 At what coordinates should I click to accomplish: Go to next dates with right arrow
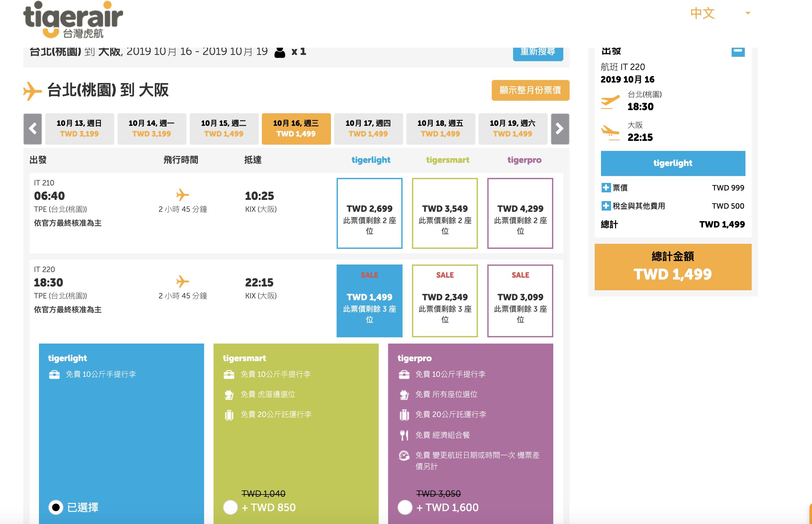coord(560,129)
